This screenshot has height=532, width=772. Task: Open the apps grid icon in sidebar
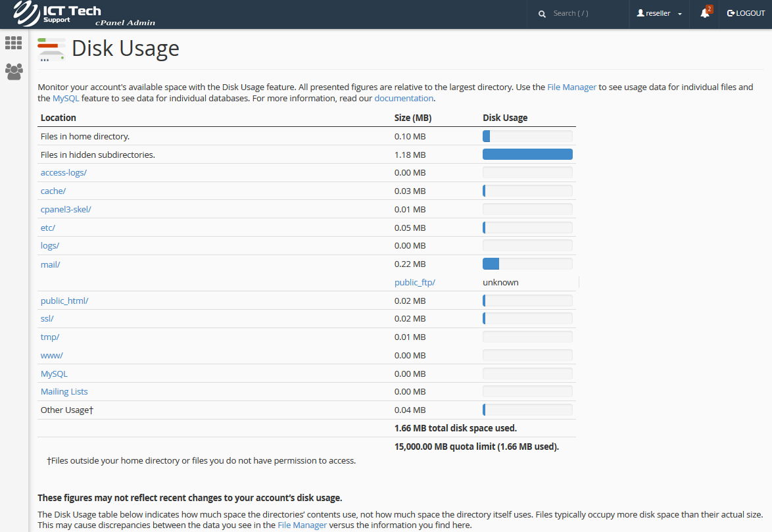point(13,43)
